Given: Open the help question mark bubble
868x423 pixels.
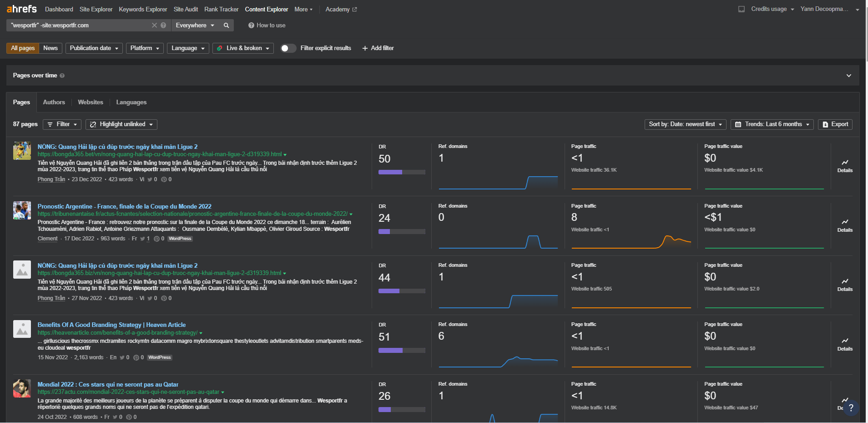Looking at the screenshot, I should [851, 408].
